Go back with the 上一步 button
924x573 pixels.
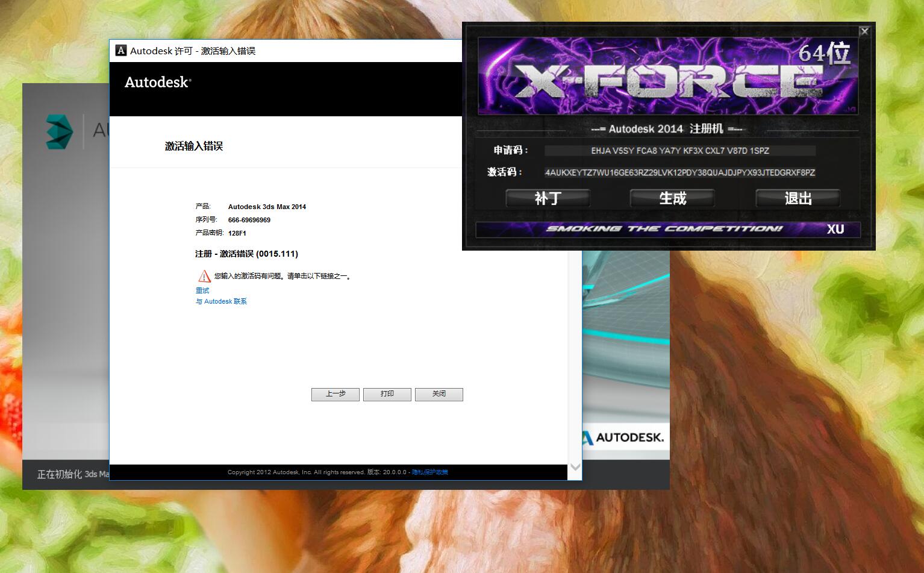click(336, 394)
